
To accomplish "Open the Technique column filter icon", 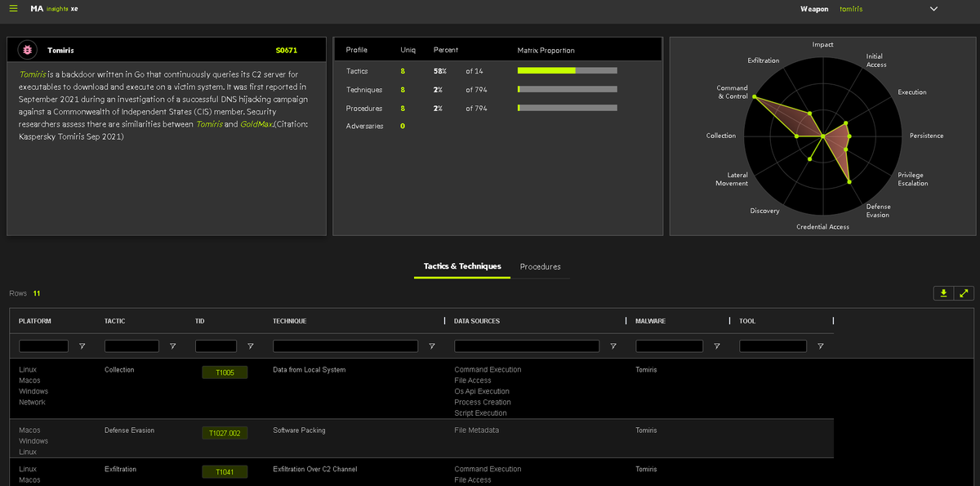I will coord(431,346).
